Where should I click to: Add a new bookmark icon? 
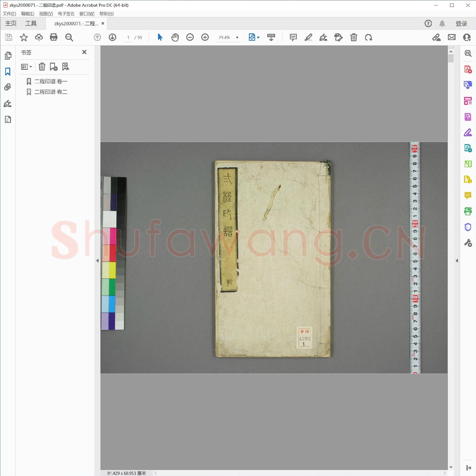point(54,67)
